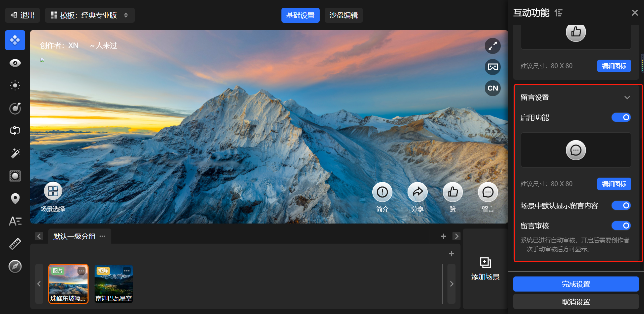Disable the 留言审核 switch
This screenshot has height=314, width=644.
coord(621,226)
